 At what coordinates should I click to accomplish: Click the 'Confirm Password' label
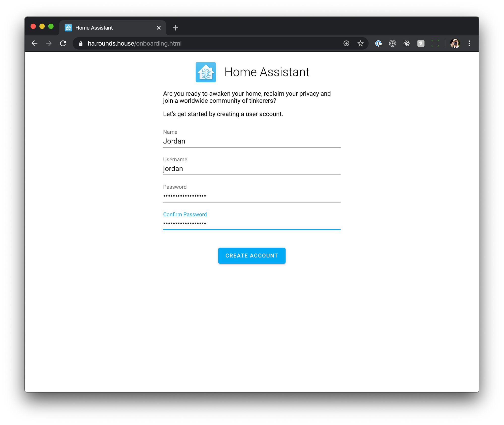[185, 215]
